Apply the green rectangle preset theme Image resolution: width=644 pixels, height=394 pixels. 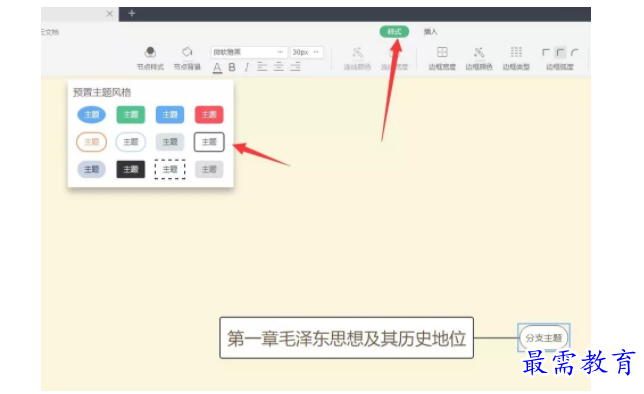pos(131,115)
